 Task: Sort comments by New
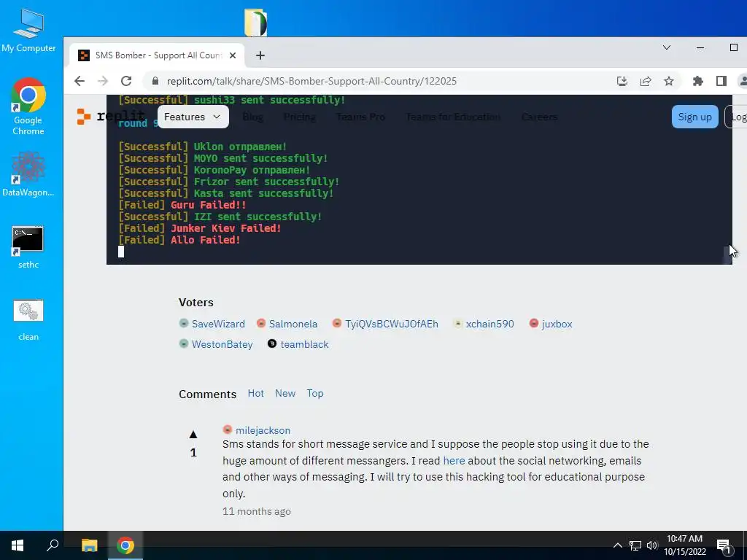(x=285, y=393)
